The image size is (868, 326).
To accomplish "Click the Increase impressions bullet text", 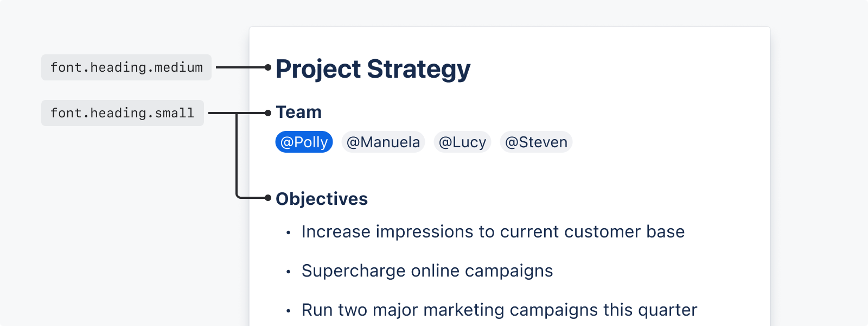I will 493,231.
